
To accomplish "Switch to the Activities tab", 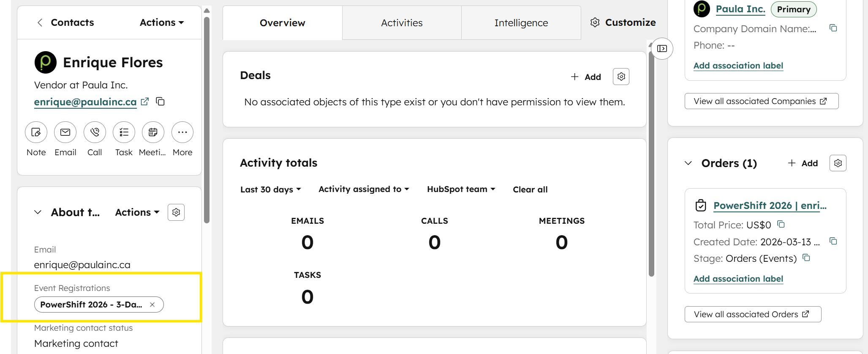I will click(402, 23).
